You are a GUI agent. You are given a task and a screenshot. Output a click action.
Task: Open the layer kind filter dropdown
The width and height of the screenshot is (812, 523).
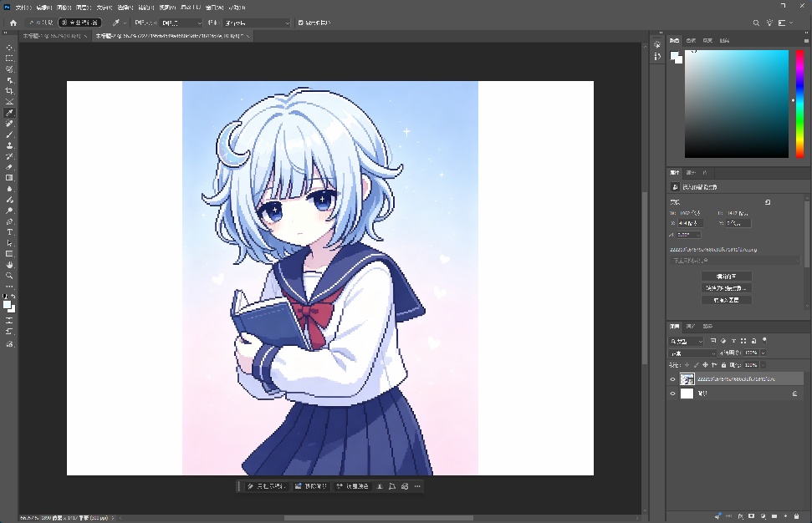687,341
